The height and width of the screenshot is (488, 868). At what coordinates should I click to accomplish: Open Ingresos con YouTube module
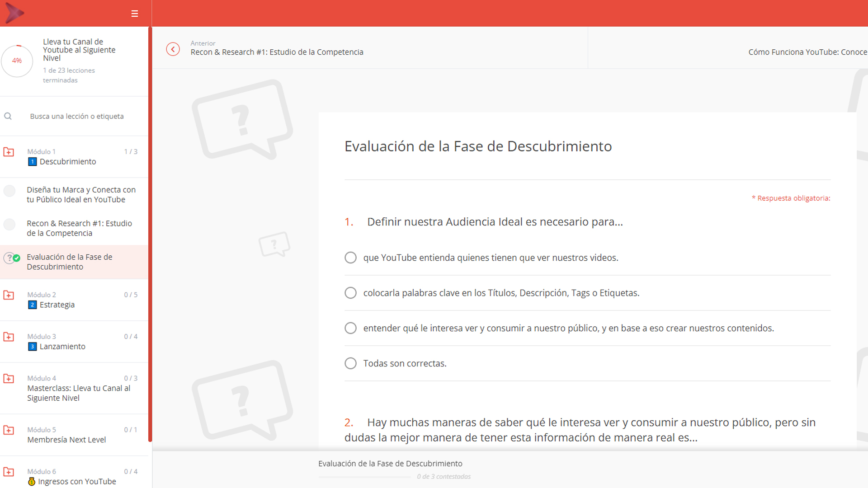(x=74, y=472)
